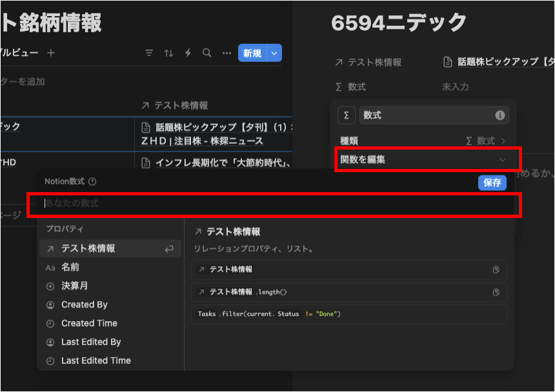Click the 新規 button
The width and height of the screenshot is (555, 392).
pyautogui.click(x=252, y=53)
